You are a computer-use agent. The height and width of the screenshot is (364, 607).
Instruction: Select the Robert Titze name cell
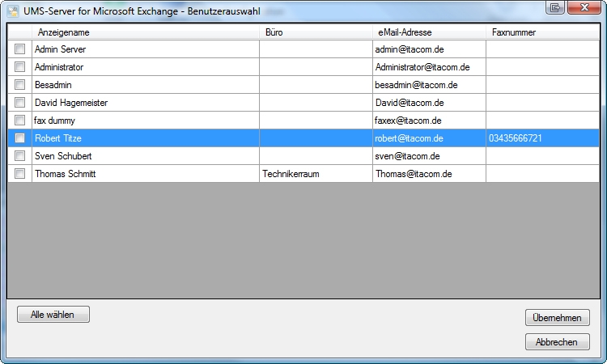pos(146,138)
